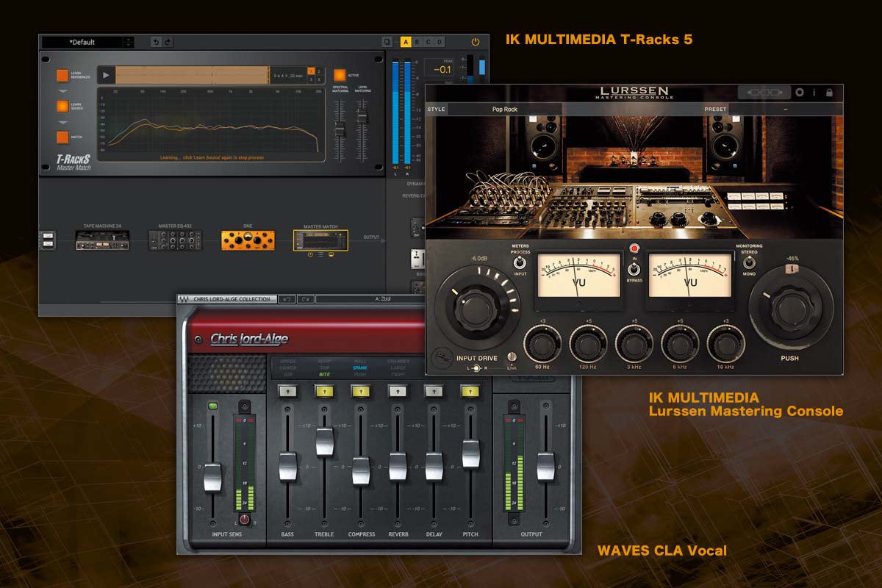882x588 pixels.
Task: Click the Lurssen Link screw button
Action: [513, 358]
